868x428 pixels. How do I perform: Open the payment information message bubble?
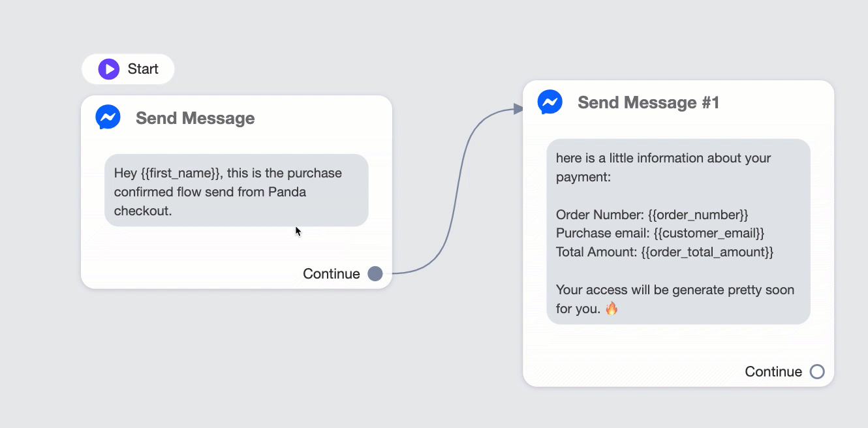[679, 232]
